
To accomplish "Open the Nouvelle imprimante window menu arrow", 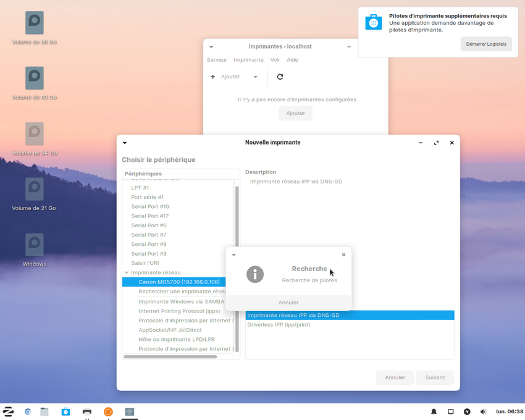I will click(125, 143).
